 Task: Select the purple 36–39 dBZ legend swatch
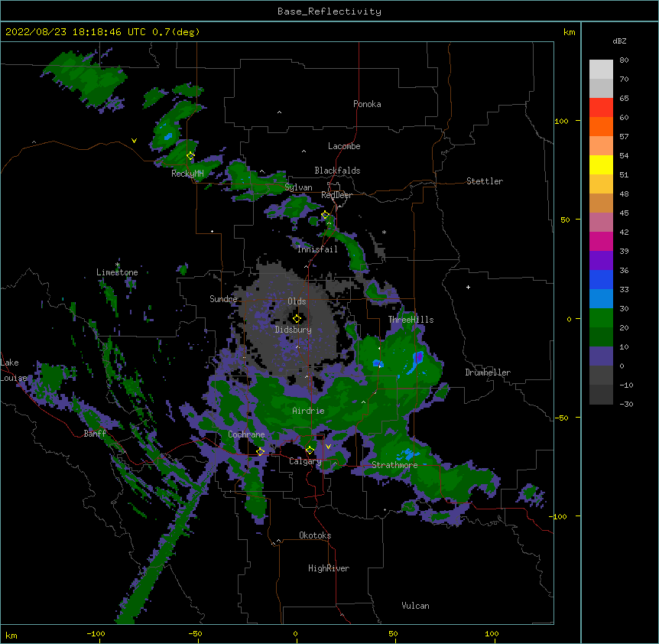tap(601, 261)
